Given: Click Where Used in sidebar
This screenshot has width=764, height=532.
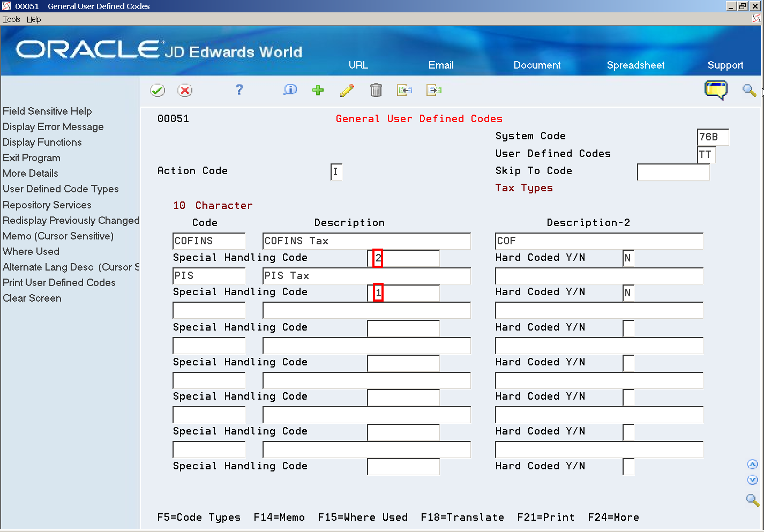Looking at the screenshot, I should coord(31,251).
